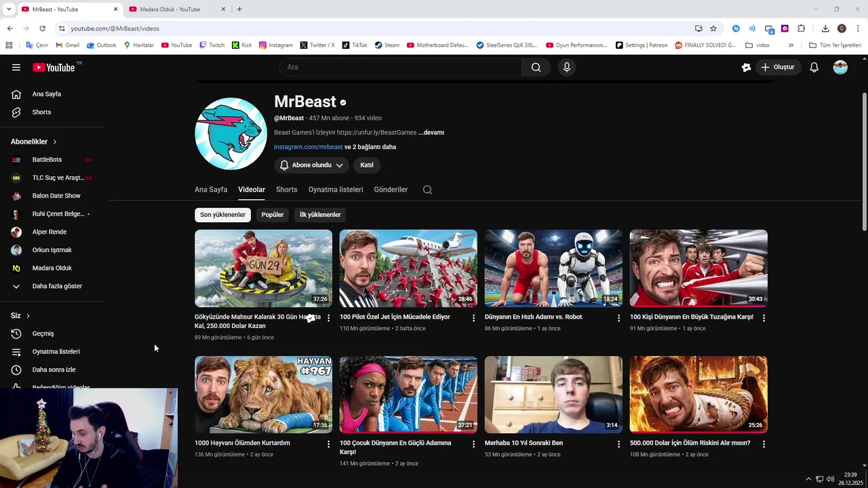The image size is (868, 488).
Task: Show more bookmarks with double chevron
Action: coord(791,45)
